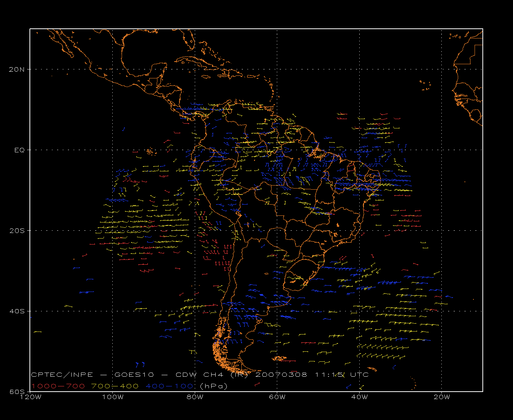Click the 120W longitude label
The height and width of the screenshot is (420, 513).
(31, 397)
